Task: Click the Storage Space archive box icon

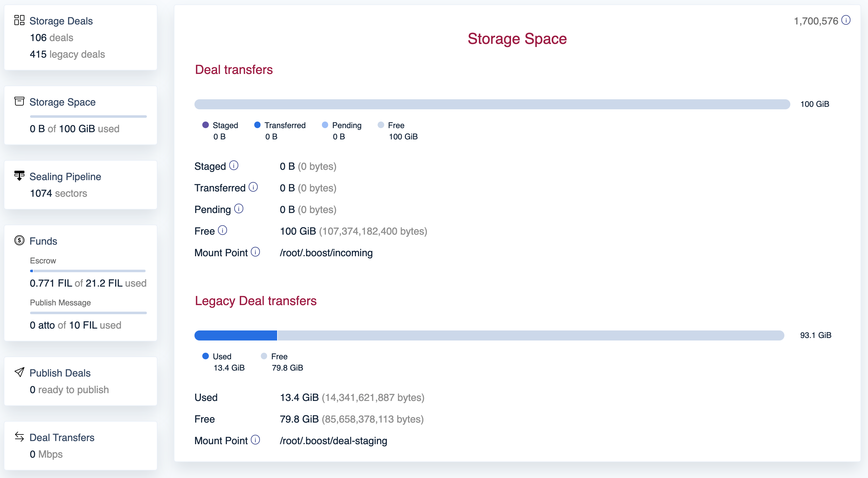Action: [x=19, y=101]
